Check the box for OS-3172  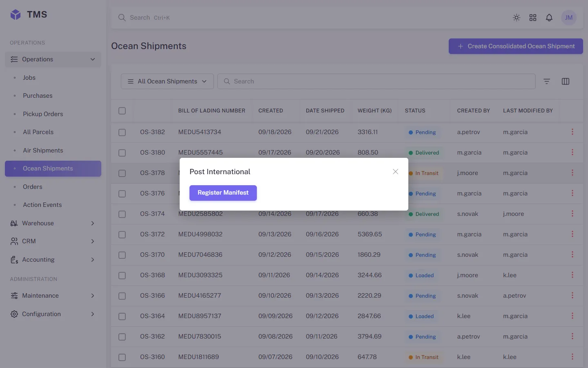click(122, 235)
